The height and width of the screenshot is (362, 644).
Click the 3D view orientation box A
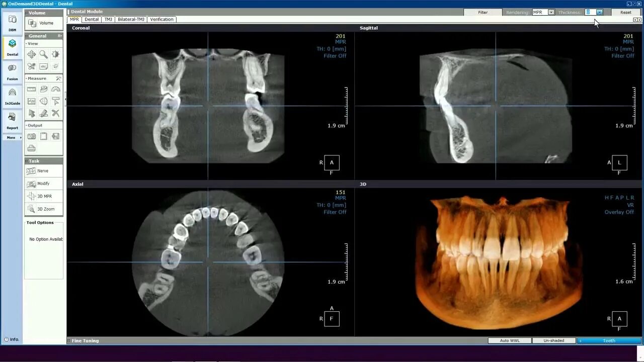pyautogui.click(x=619, y=319)
